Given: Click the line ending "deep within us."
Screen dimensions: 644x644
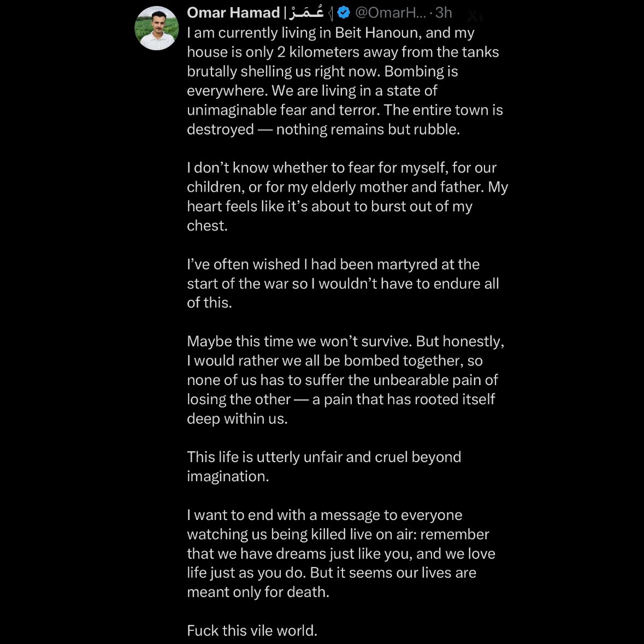Looking at the screenshot, I should 237,419.
